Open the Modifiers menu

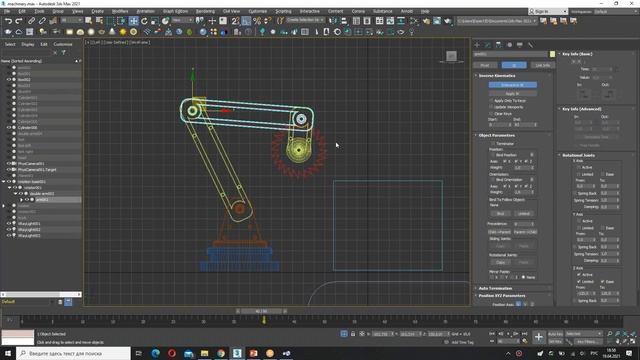[x=120, y=11]
